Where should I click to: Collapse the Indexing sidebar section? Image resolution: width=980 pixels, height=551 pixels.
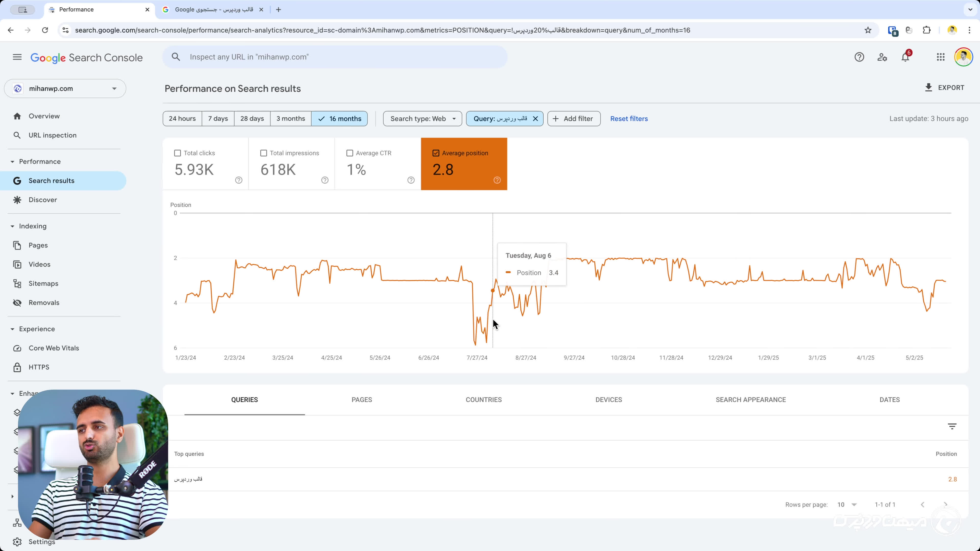[x=12, y=226]
